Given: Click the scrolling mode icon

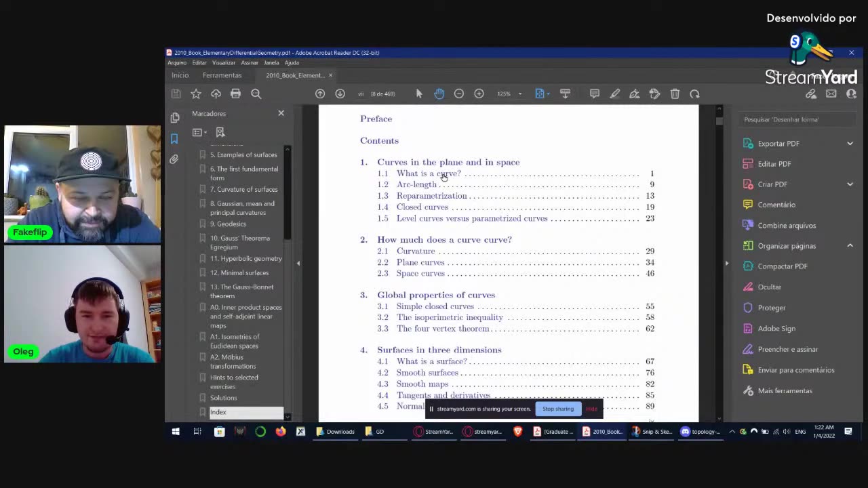Looking at the screenshot, I should (x=565, y=94).
